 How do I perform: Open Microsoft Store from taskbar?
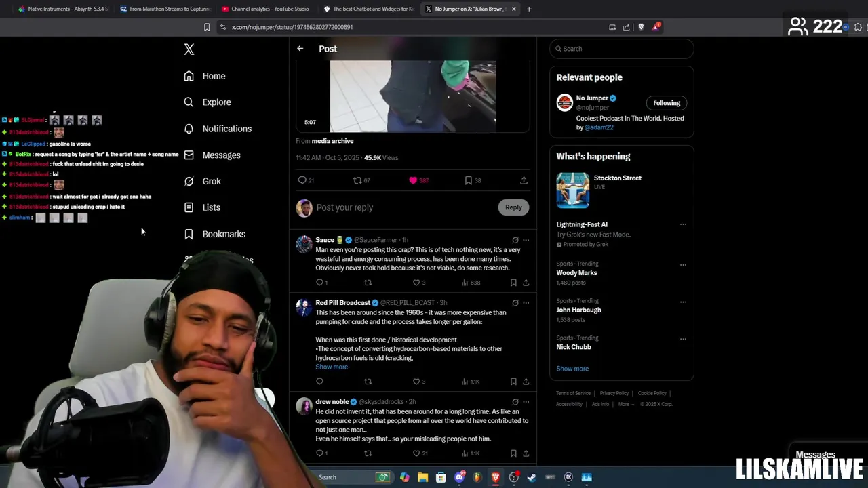[x=441, y=477]
